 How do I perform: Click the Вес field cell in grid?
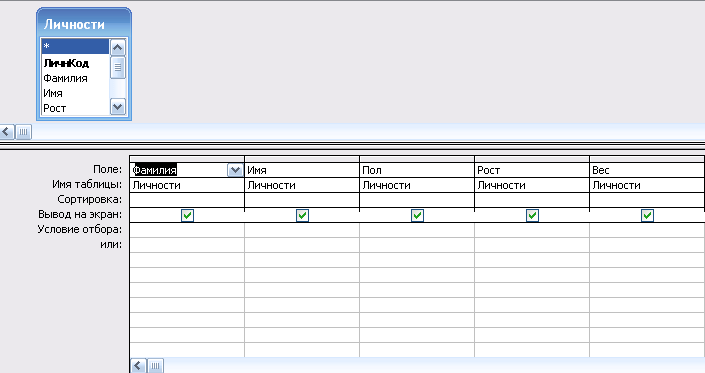647,170
